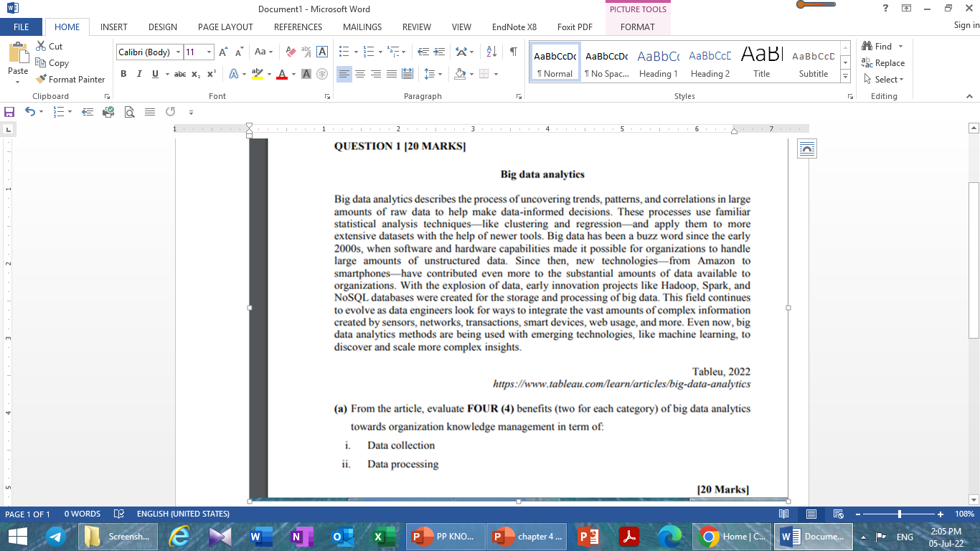Screen dimensions: 980x551
Task: Click the Replace command
Action: [884, 62]
